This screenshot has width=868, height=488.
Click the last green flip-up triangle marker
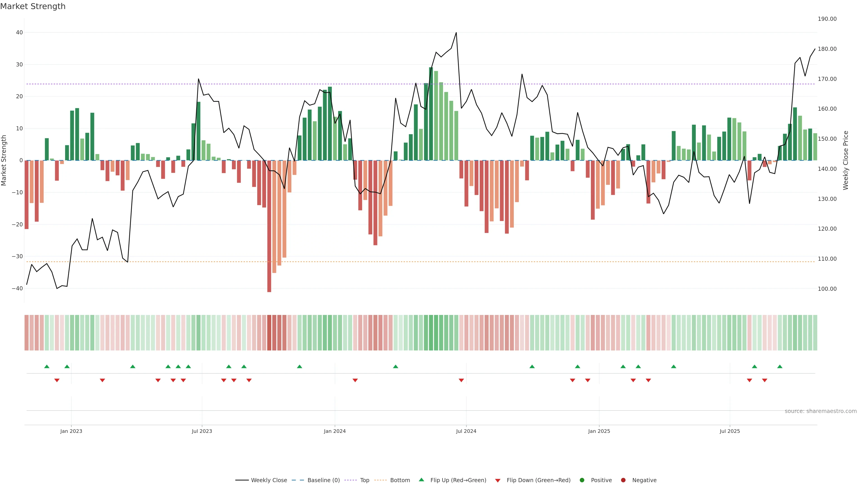[x=780, y=366]
